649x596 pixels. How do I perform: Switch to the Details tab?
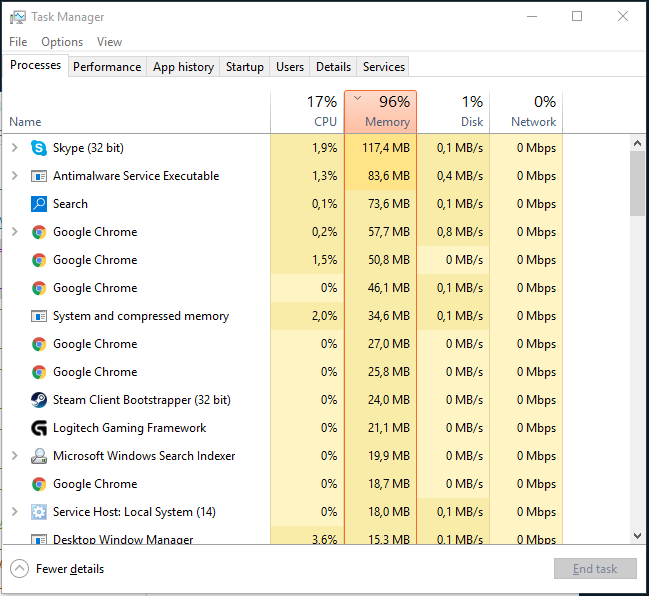pos(333,67)
